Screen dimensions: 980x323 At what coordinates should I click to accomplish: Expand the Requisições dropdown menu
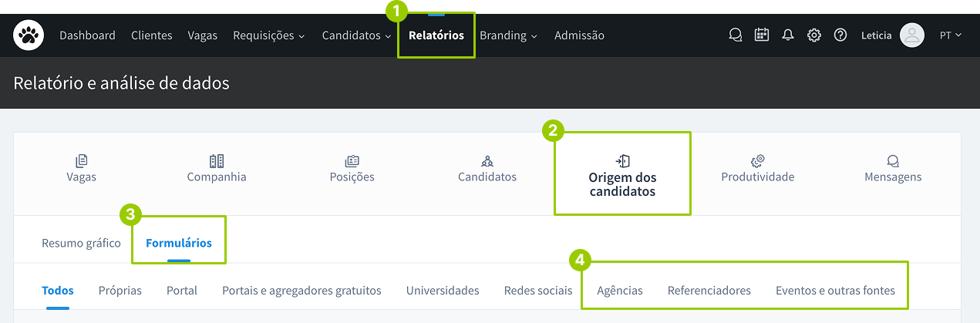pos(269,35)
